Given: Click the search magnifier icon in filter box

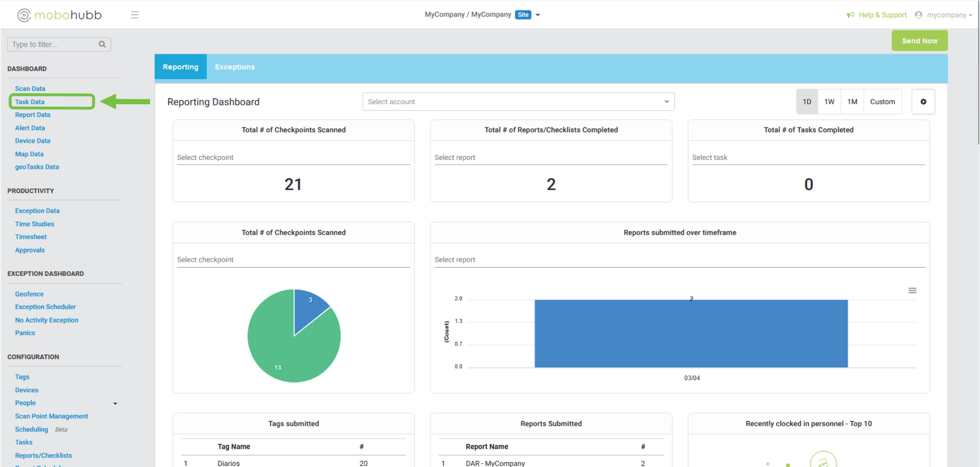Looking at the screenshot, I should tap(102, 44).
